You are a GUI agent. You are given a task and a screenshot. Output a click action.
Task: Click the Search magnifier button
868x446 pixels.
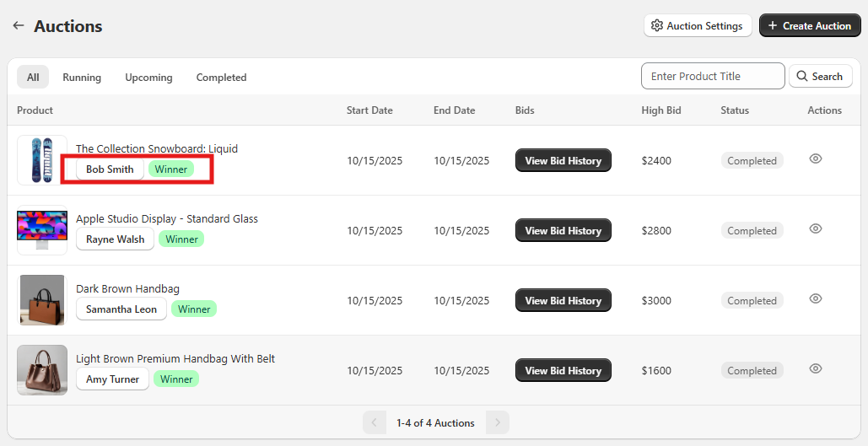(x=820, y=77)
